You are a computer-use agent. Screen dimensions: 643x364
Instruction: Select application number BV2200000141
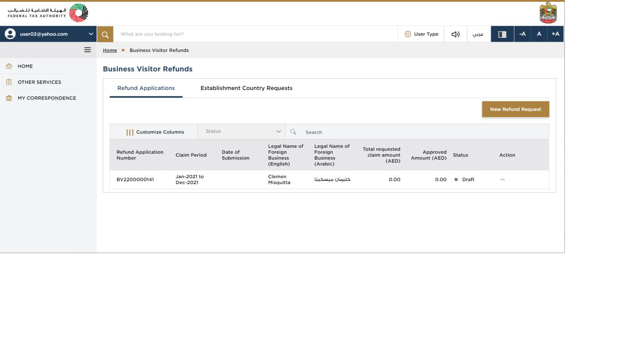[x=135, y=180]
